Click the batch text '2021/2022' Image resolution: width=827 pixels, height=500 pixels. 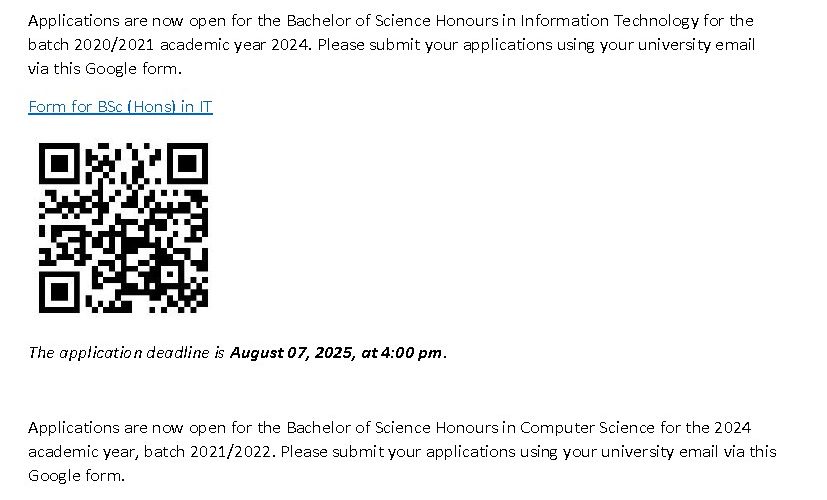click(x=230, y=451)
